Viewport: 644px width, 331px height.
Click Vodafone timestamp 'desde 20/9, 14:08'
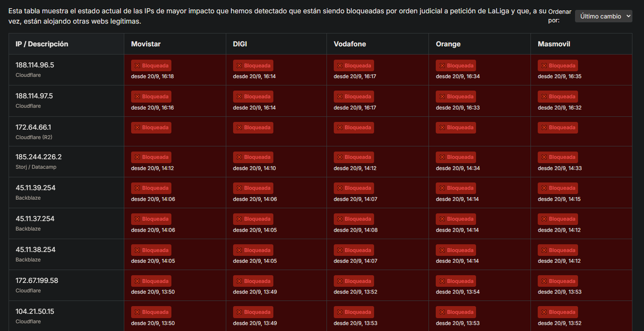(x=356, y=231)
